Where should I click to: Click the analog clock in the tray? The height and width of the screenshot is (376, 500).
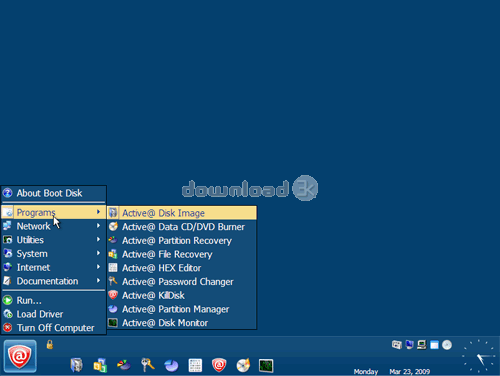coord(479,356)
